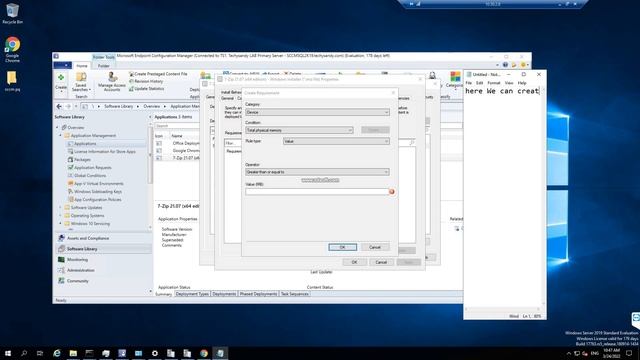Image resolution: width=640 pixels, height=360 pixels.
Task: Select App Configuration Policies tree item
Action: (x=97, y=200)
